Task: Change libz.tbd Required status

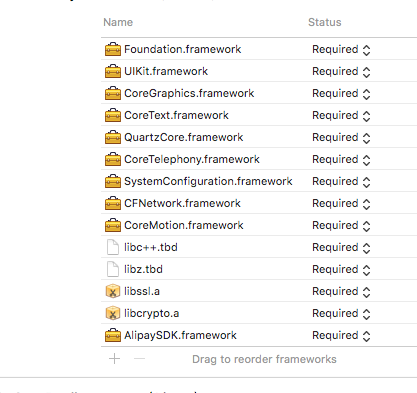Action: pyautogui.click(x=341, y=270)
